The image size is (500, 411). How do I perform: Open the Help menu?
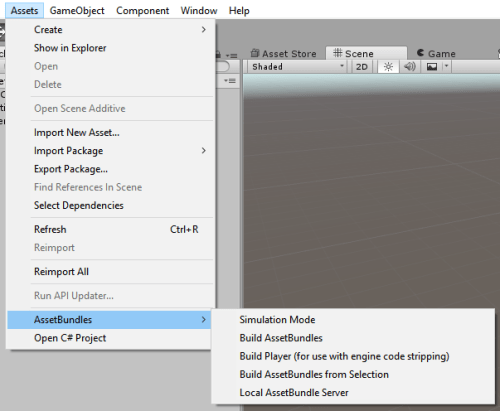coord(239,11)
